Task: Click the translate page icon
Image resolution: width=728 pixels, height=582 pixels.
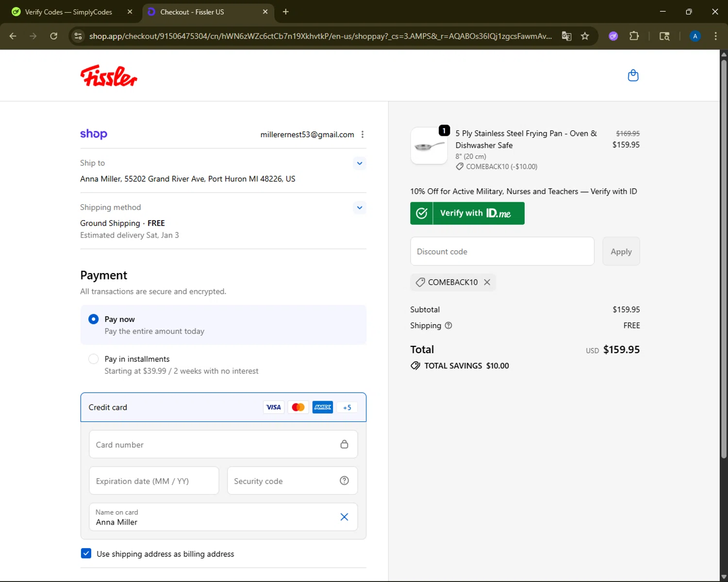Action: coord(566,36)
